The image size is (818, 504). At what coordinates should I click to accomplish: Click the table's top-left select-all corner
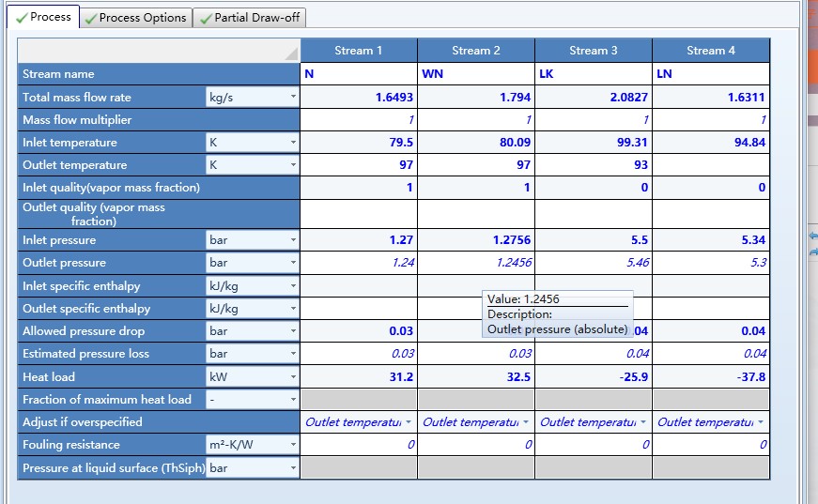(159, 51)
